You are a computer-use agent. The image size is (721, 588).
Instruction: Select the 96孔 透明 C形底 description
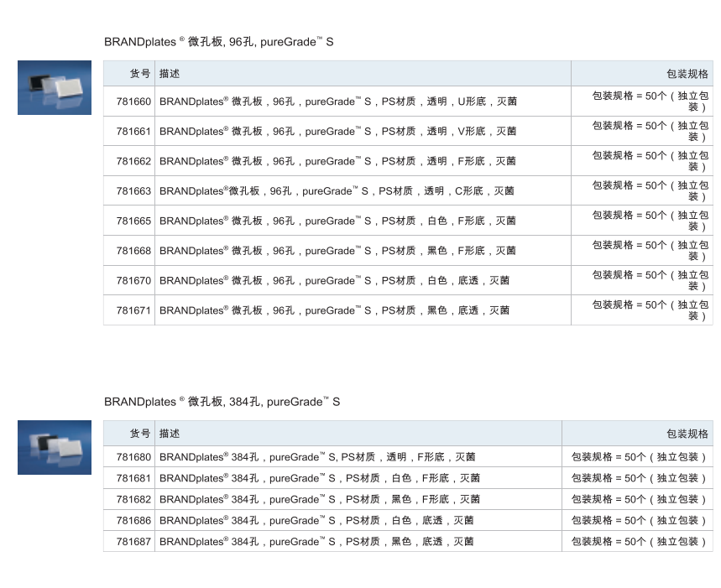[x=337, y=191]
